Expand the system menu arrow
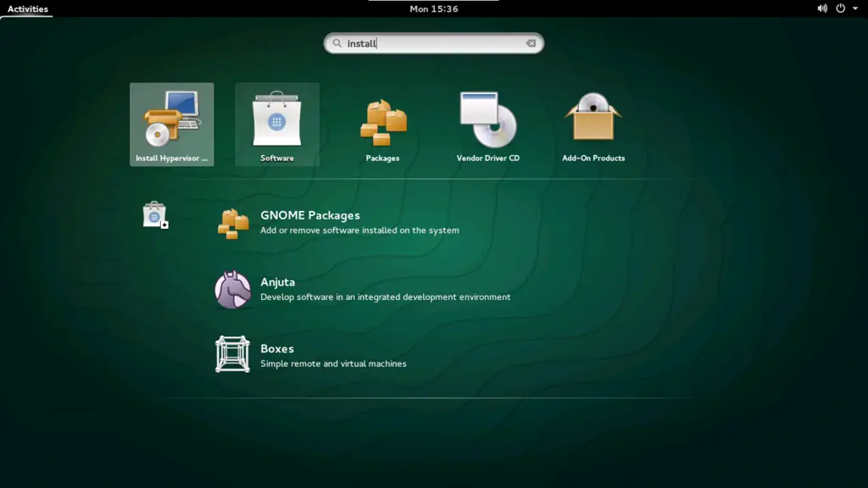Viewport: 868px width, 488px height. [x=855, y=8]
